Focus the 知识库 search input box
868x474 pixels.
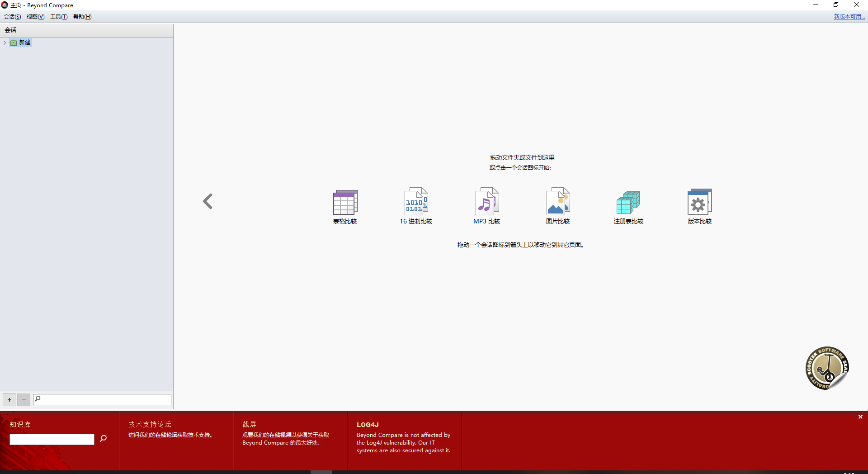[52, 439]
